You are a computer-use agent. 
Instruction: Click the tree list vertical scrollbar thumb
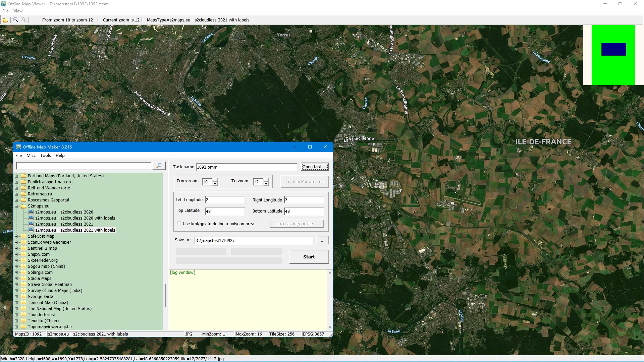click(x=165, y=296)
